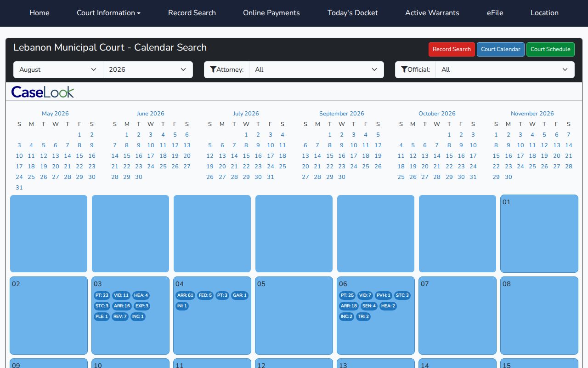Image resolution: width=588 pixels, height=368 pixels.
Task: Click the PVH: 1 badge on day 06
Action: coord(383,295)
